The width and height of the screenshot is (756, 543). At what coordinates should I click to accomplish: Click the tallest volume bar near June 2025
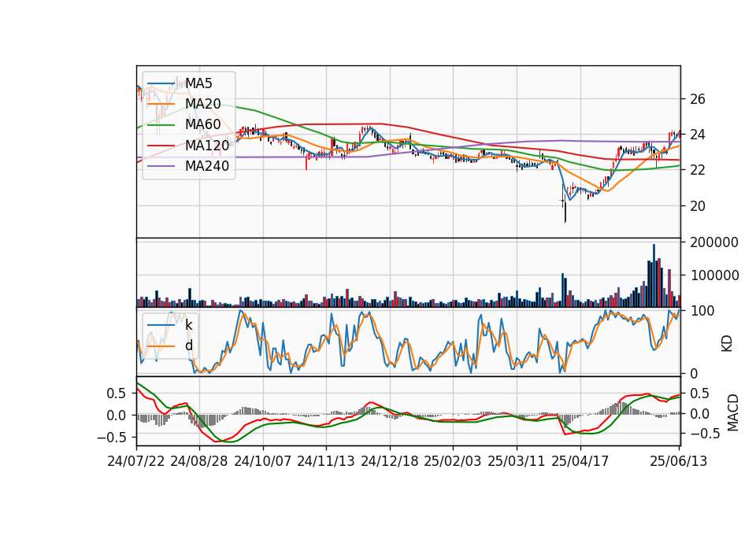pos(654,275)
